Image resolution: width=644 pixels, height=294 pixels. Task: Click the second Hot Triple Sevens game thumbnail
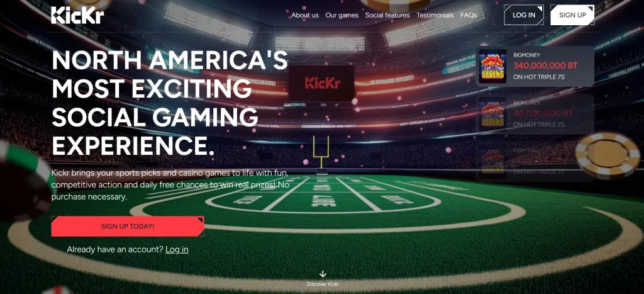point(492,114)
